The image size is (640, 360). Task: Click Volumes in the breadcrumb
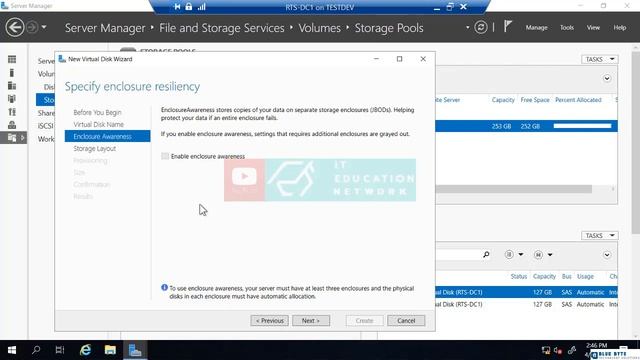click(x=319, y=28)
